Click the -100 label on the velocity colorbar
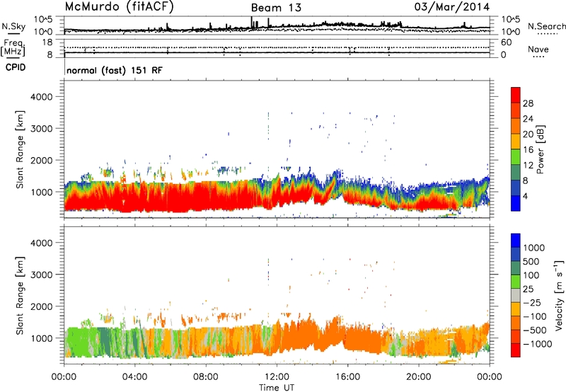This screenshot has width=566, height=392. (x=535, y=316)
